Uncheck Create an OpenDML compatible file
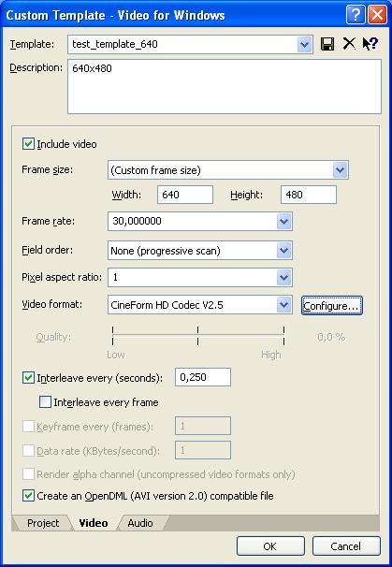Image resolution: width=392 pixels, height=567 pixels. (28, 495)
